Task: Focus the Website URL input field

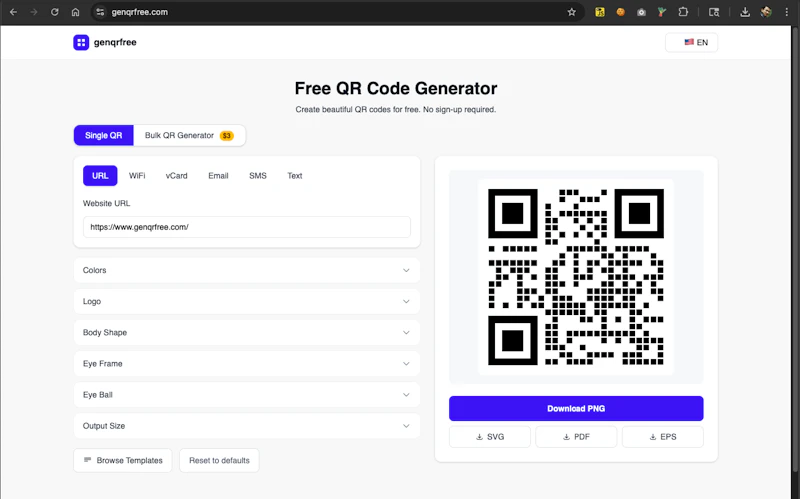Action: (247, 227)
